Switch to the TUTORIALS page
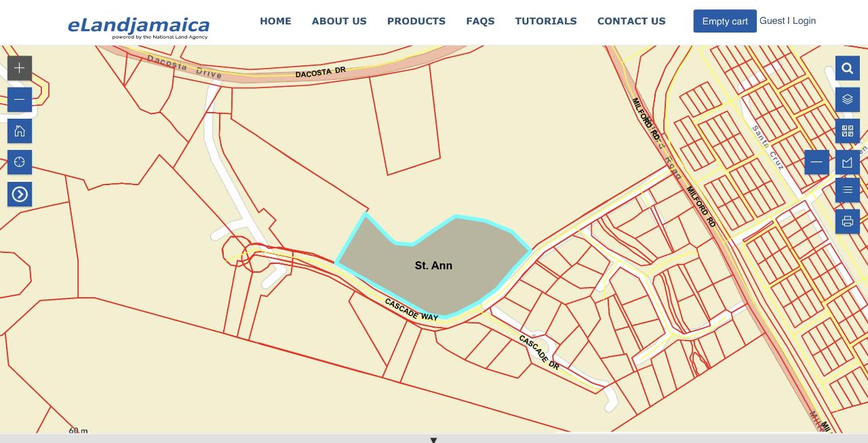 coord(545,21)
